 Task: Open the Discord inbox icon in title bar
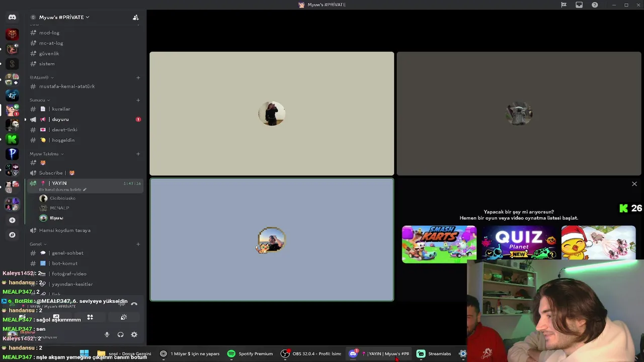[579, 5]
